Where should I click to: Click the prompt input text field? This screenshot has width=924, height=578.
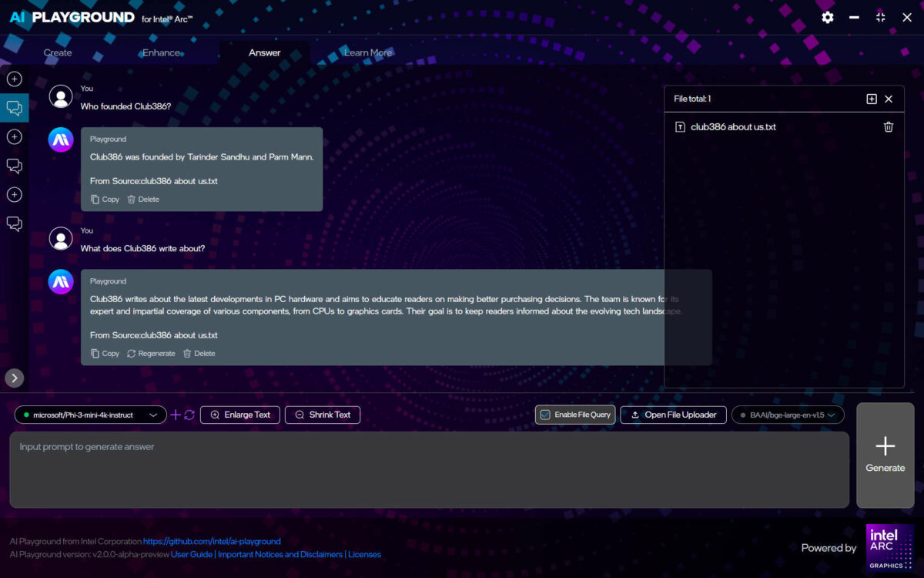430,469
